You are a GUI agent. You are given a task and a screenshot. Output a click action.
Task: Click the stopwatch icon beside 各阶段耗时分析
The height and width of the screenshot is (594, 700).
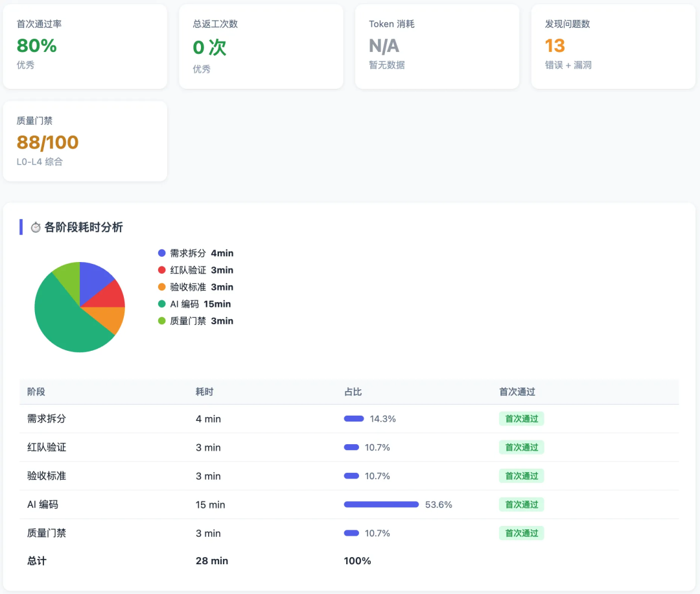click(x=36, y=228)
